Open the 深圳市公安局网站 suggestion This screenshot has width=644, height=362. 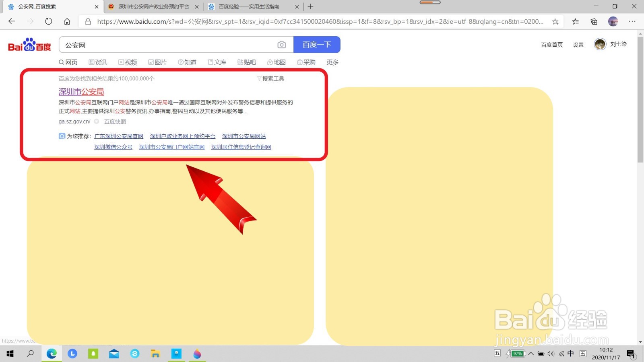point(244,136)
